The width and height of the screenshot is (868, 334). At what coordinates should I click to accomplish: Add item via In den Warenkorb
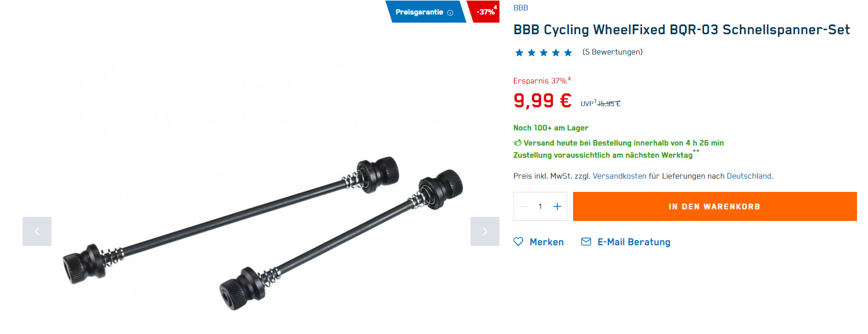(x=714, y=206)
